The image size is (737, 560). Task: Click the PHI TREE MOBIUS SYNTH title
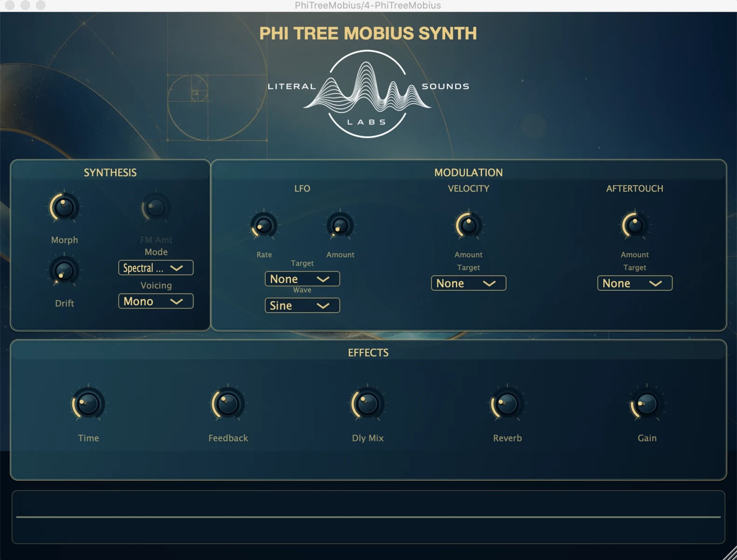point(368,34)
